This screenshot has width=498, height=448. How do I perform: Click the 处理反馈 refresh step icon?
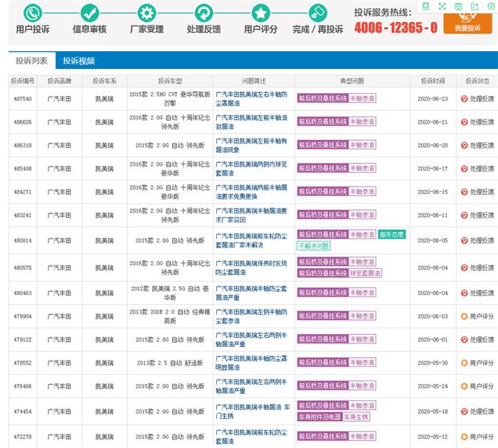[x=203, y=13]
